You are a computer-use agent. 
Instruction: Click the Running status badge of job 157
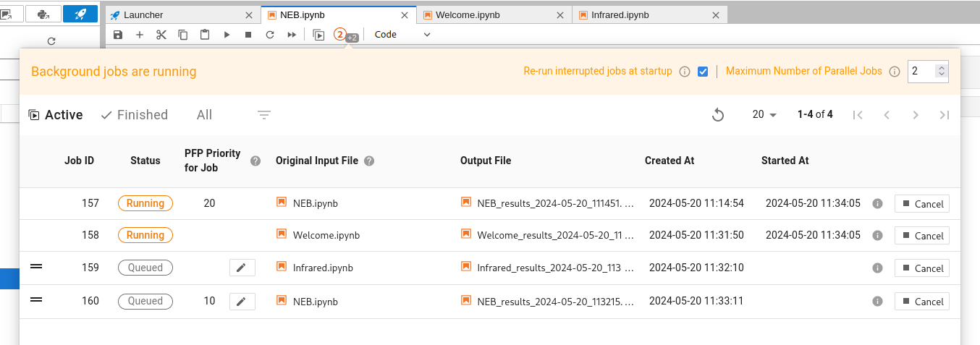pyautogui.click(x=145, y=203)
